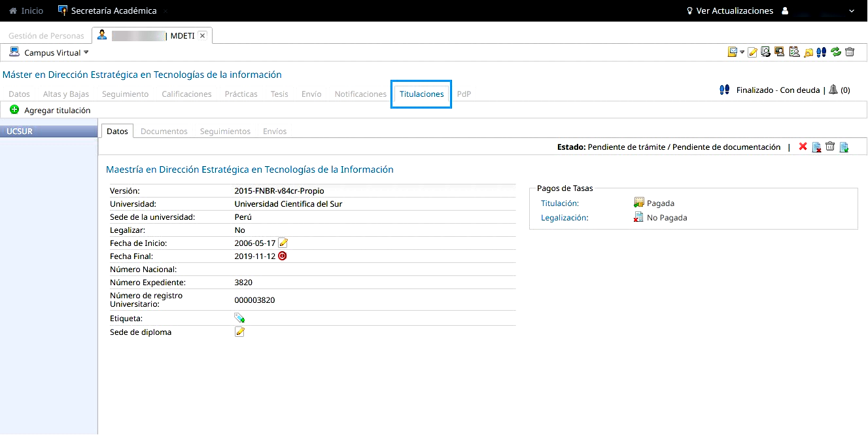
Task: Click the notifications bell icon
Action: [x=833, y=90]
